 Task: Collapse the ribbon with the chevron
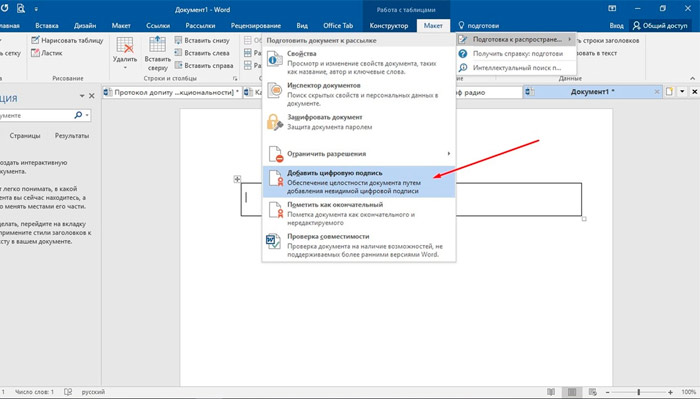[692, 79]
